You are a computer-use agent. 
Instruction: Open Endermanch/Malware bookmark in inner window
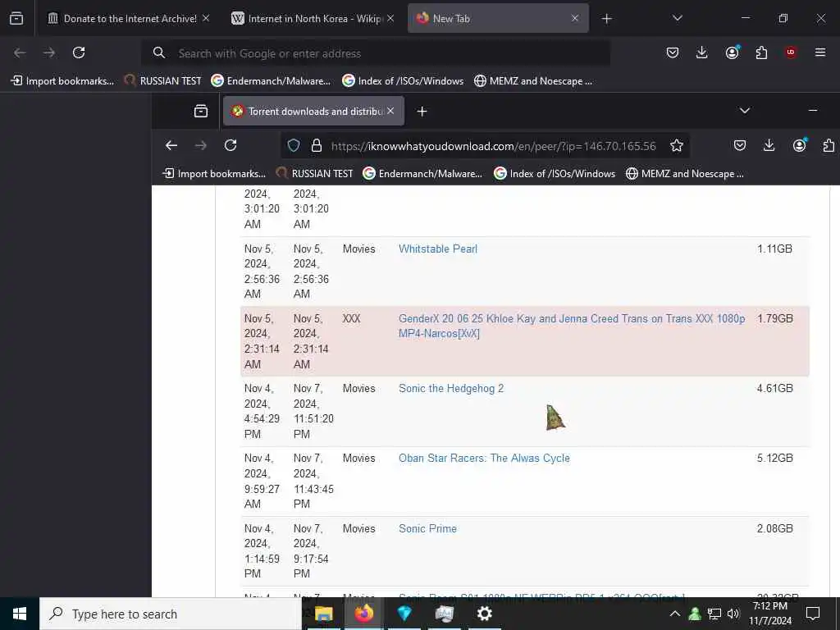[422, 174]
